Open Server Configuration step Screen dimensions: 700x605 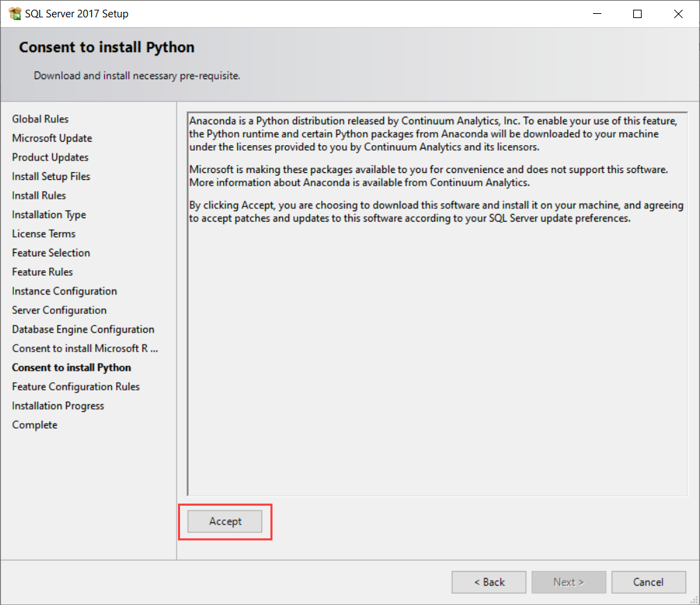click(x=59, y=310)
